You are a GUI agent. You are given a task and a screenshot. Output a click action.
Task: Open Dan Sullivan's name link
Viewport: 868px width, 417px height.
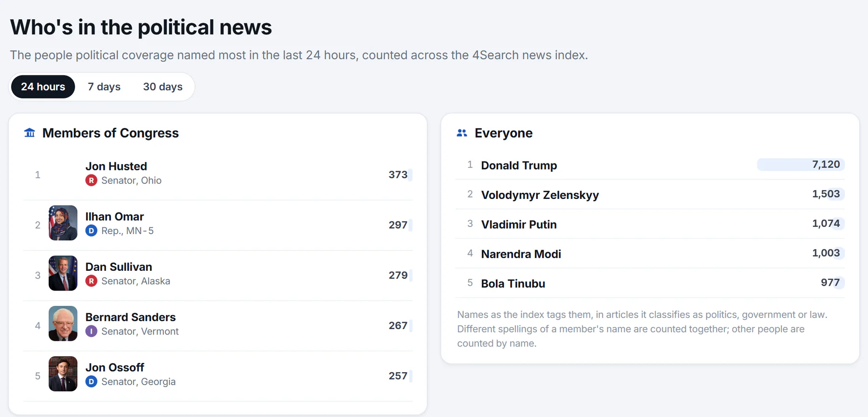[119, 267]
